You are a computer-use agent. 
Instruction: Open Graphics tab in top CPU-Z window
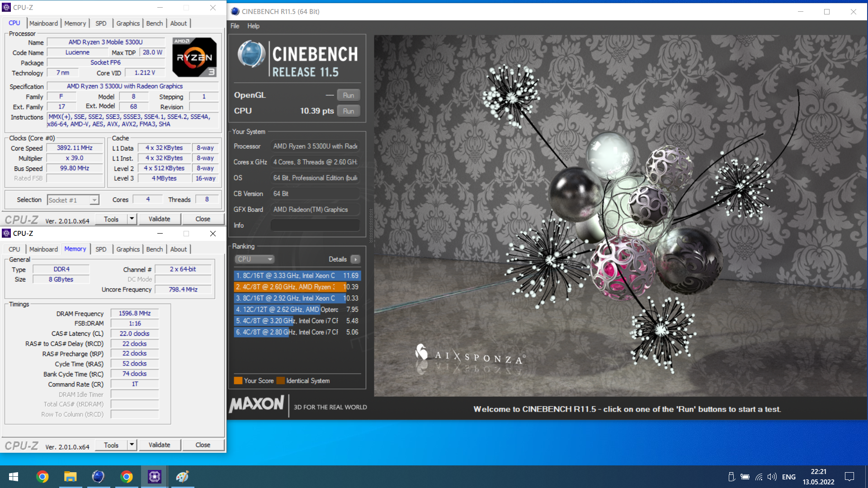(128, 23)
